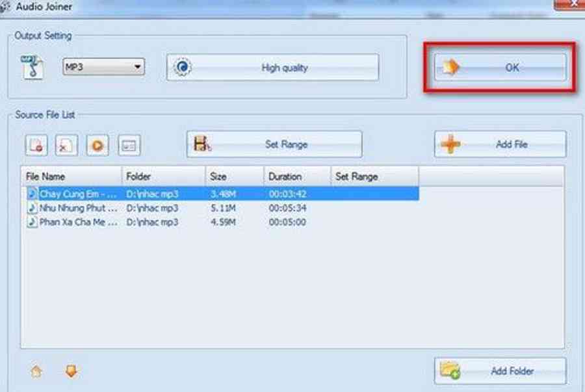Click the Size column header
The image size is (585, 392).
[x=234, y=176]
